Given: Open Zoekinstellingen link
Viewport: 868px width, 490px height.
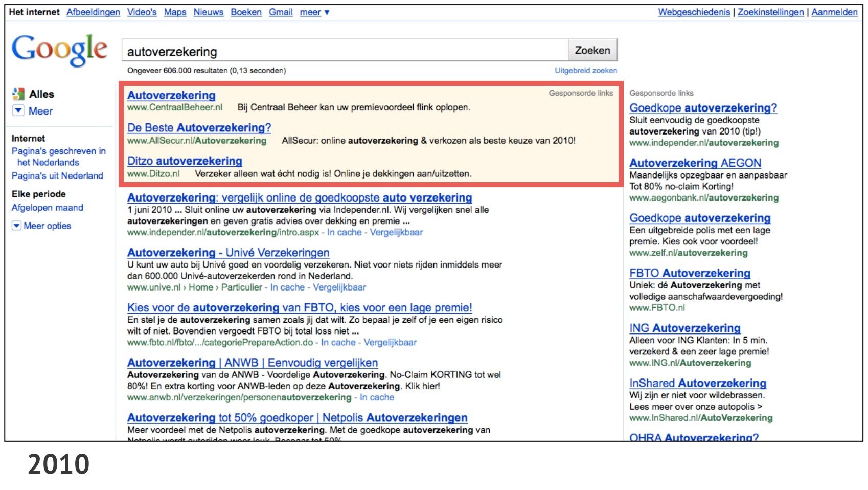Looking at the screenshot, I should [x=771, y=12].
